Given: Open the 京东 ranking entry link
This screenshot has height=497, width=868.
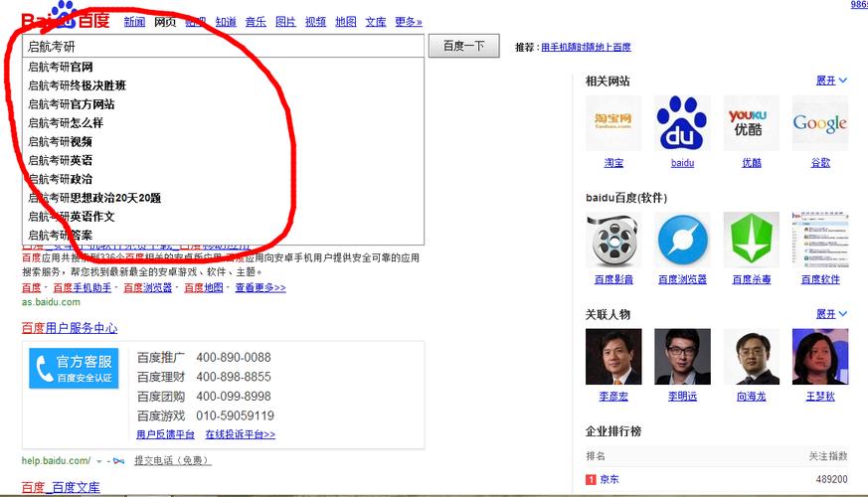Looking at the screenshot, I should pos(609,479).
